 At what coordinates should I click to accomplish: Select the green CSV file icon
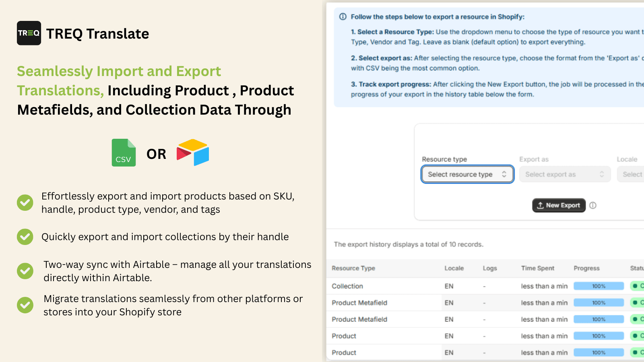click(124, 153)
